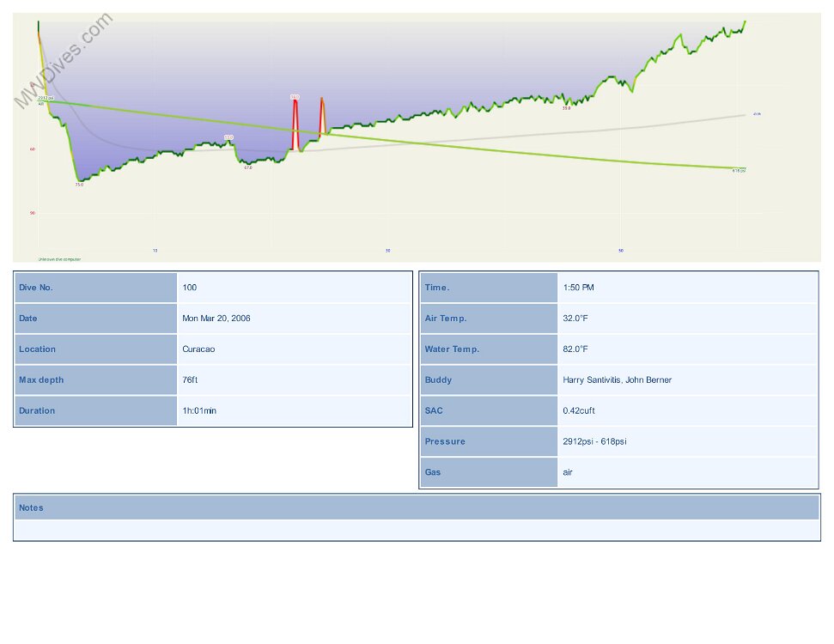Click the 618 psi end pressure label
This screenshot has height=644, width=834.
pos(739,171)
